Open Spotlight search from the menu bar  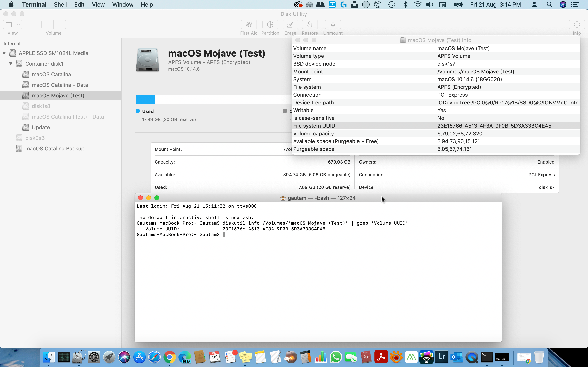point(549,4)
